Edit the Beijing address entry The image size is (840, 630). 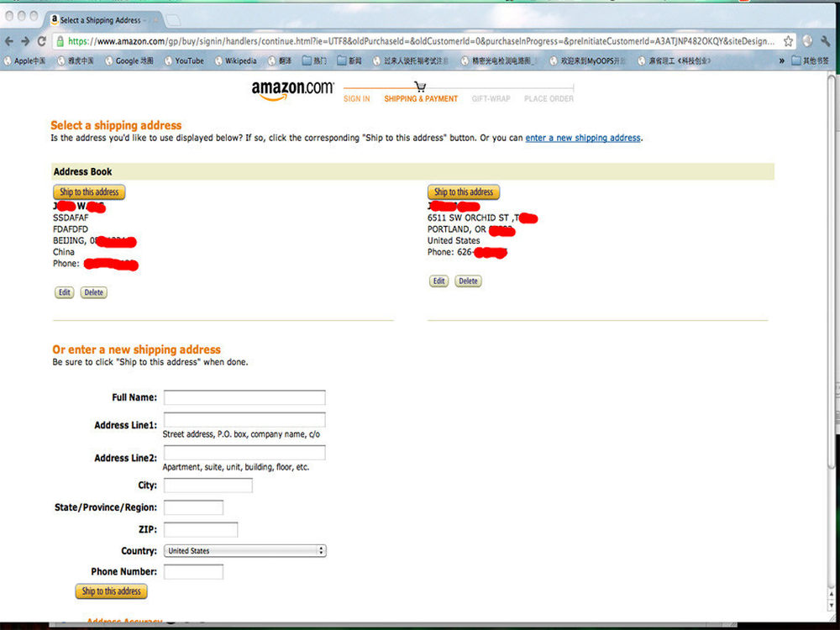point(65,292)
